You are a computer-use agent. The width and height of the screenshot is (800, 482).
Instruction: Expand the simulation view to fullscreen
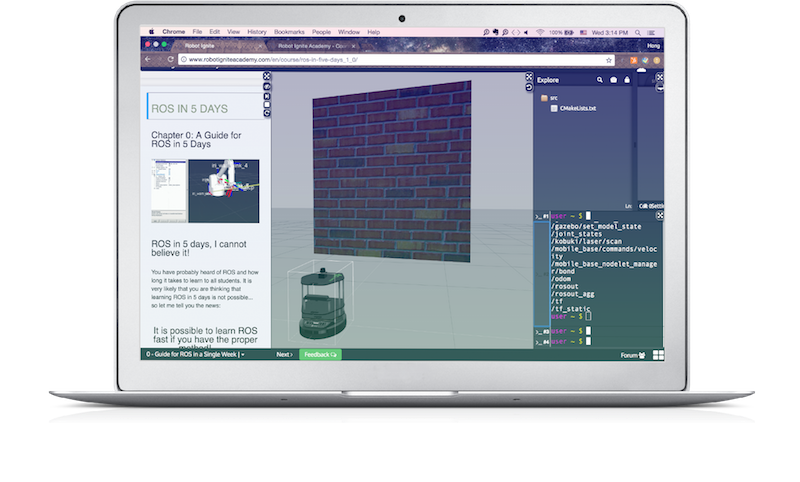click(267, 76)
